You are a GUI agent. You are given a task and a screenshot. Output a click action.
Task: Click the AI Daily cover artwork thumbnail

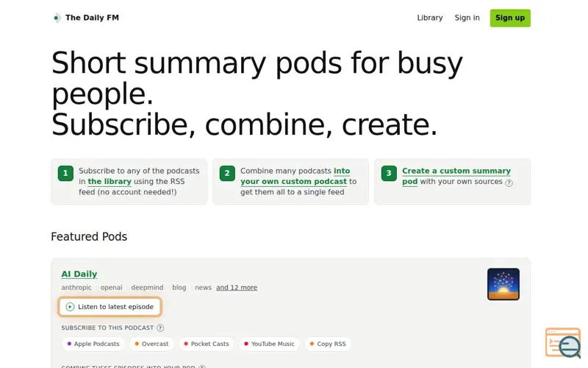point(503,284)
